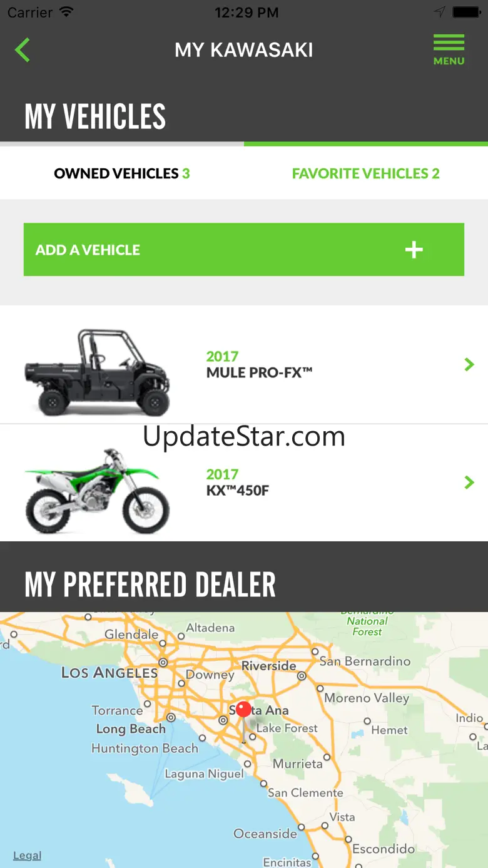Open the Legal link on map

(x=28, y=855)
